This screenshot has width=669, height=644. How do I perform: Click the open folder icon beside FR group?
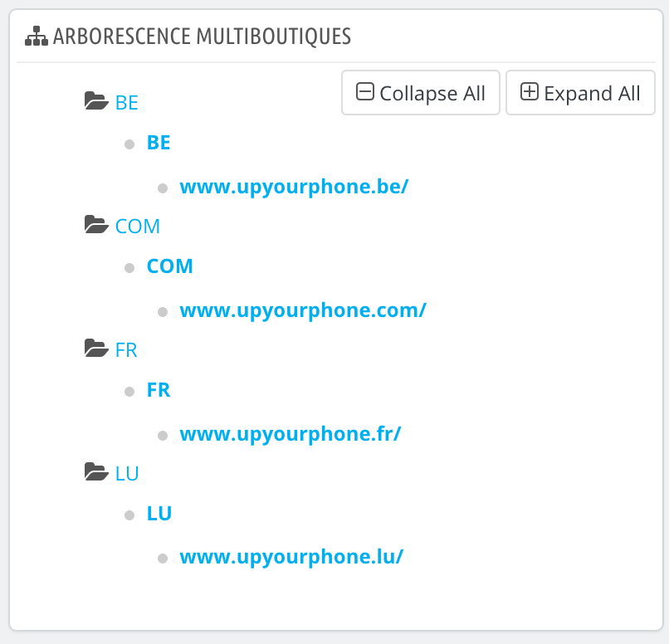point(96,349)
